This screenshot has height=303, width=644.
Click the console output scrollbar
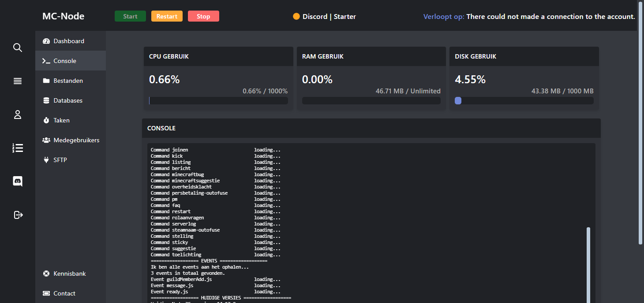pyautogui.click(x=588, y=264)
